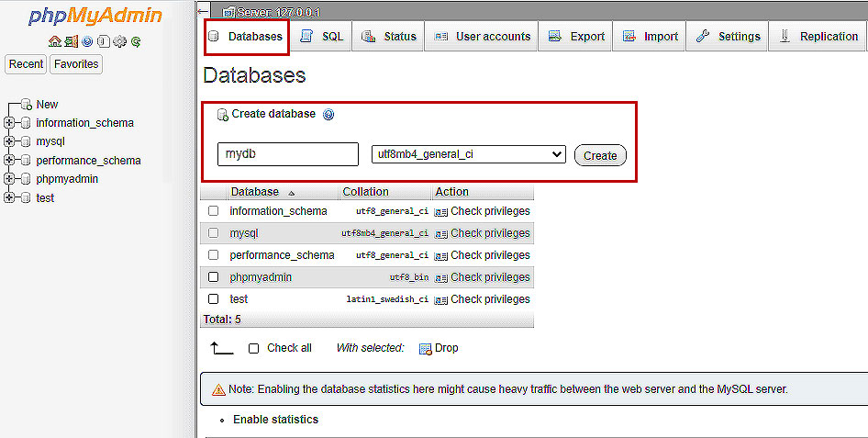The width and height of the screenshot is (868, 438).
Task: Click database icon beside information_schema in tree
Action: point(26,122)
